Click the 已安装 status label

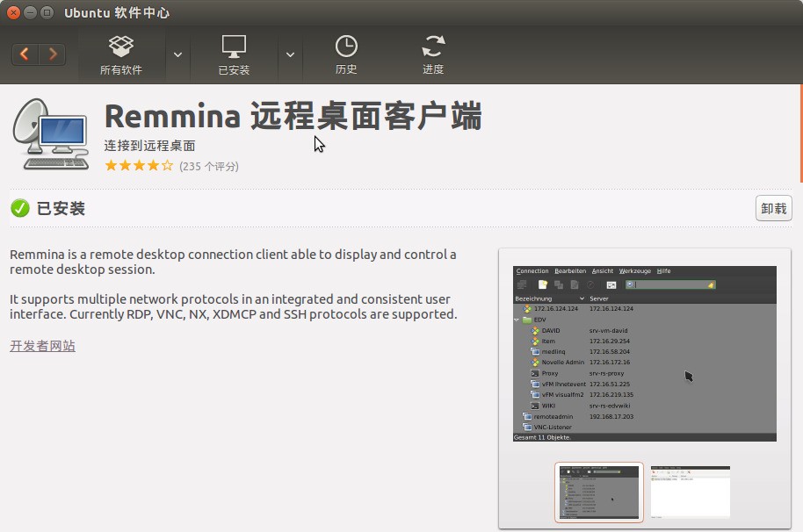click(61, 208)
